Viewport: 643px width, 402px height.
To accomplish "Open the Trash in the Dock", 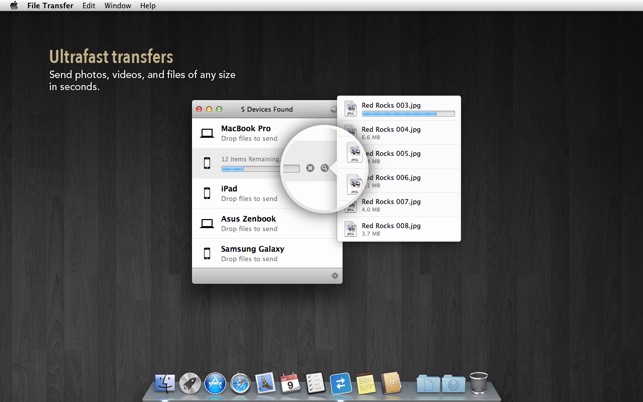I will (x=478, y=383).
